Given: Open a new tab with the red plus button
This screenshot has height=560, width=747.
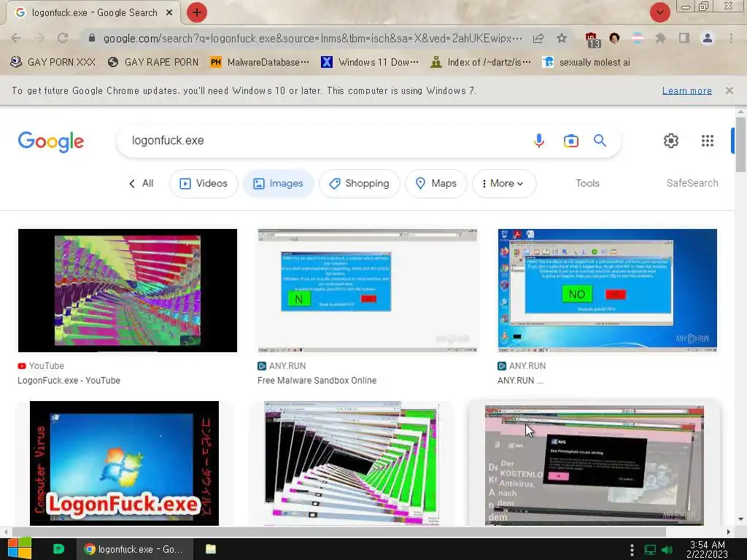Looking at the screenshot, I should click(197, 12).
